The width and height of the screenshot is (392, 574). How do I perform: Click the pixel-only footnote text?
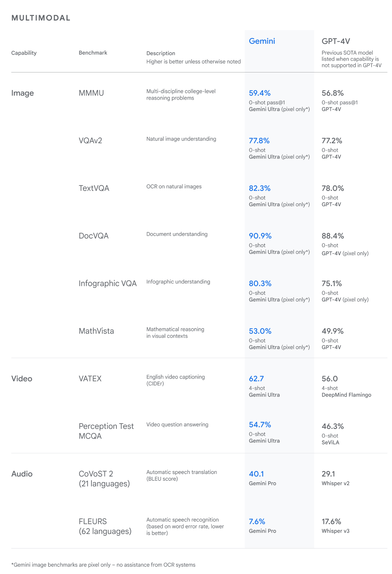click(x=103, y=565)
